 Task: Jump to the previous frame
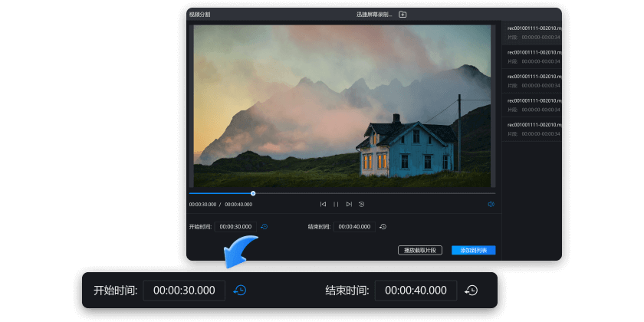323,204
